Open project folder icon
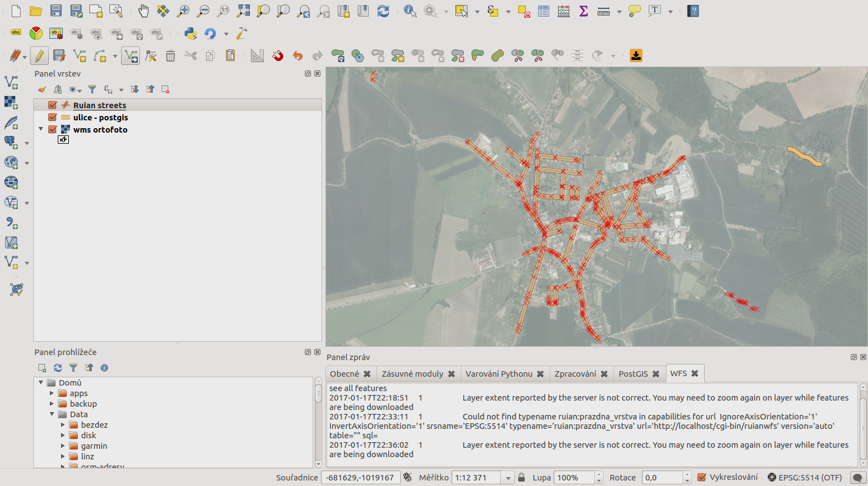Image resolution: width=868 pixels, height=486 pixels. 36,11
